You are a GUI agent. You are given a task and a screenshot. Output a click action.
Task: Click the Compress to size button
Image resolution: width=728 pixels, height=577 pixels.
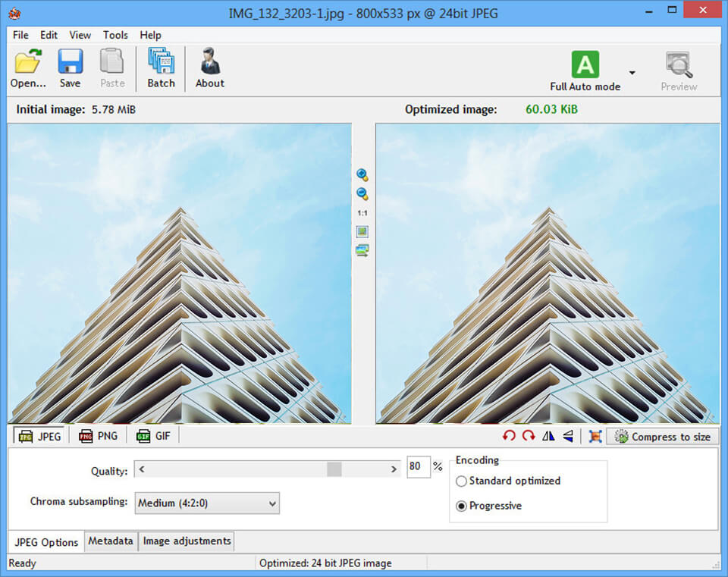click(x=664, y=436)
